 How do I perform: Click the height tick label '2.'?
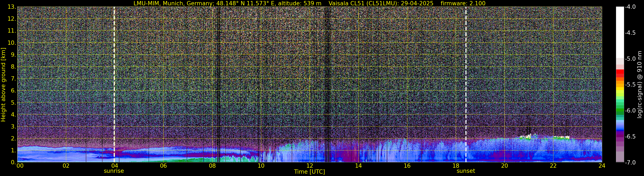tap(13, 138)
